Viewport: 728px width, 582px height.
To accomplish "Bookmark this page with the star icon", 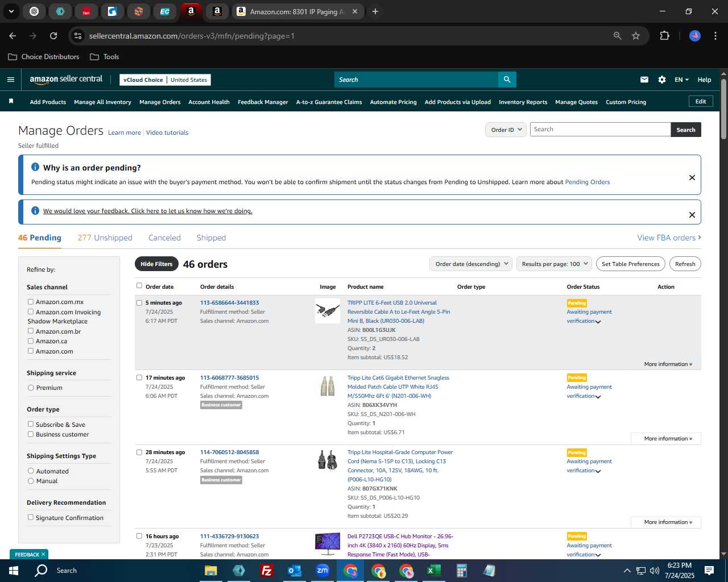I will tap(636, 36).
